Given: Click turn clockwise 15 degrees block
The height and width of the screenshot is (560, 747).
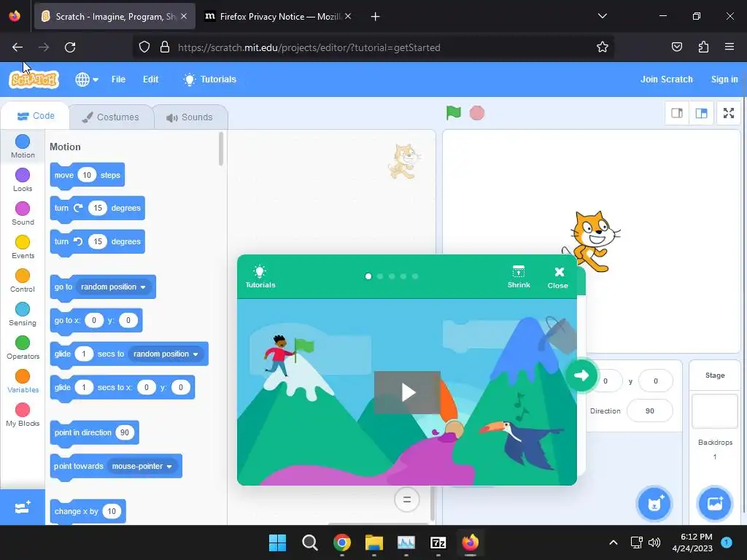Looking at the screenshot, I should pyautogui.click(x=97, y=208).
